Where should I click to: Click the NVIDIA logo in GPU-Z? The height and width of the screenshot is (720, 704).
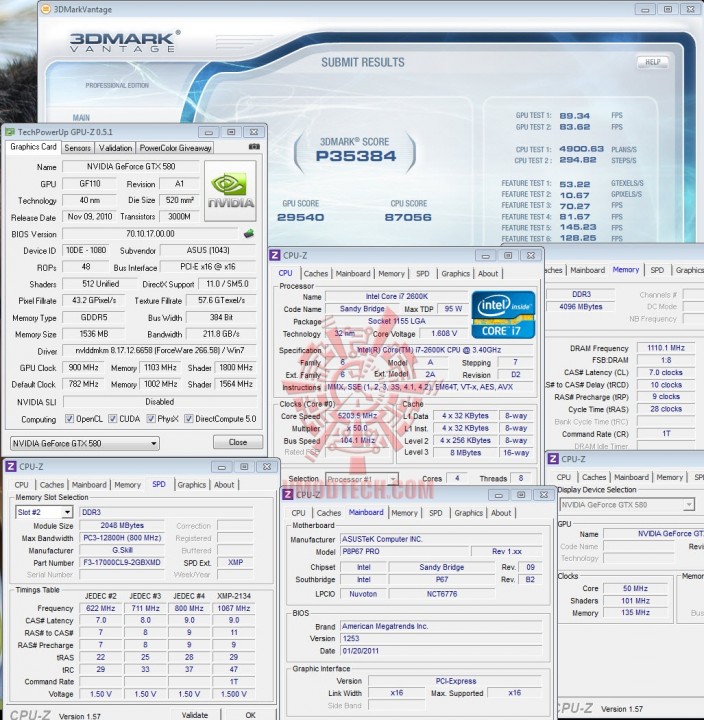pyautogui.click(x=230, y=191)
